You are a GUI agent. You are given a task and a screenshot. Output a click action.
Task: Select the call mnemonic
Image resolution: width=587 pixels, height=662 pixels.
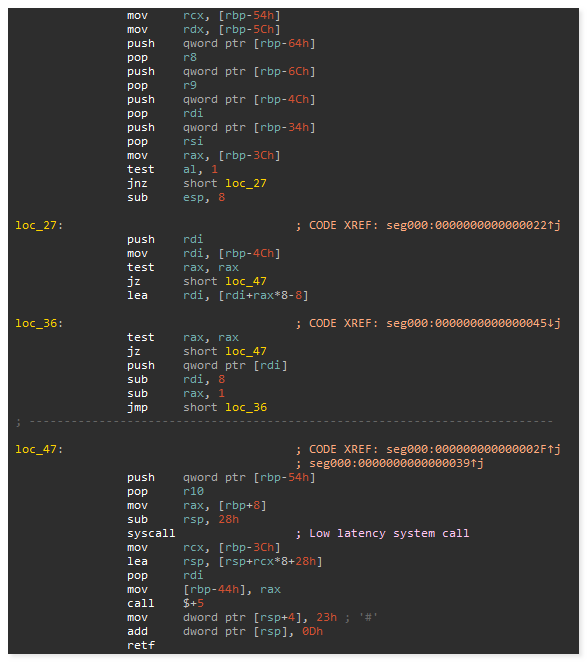[141, 603]
